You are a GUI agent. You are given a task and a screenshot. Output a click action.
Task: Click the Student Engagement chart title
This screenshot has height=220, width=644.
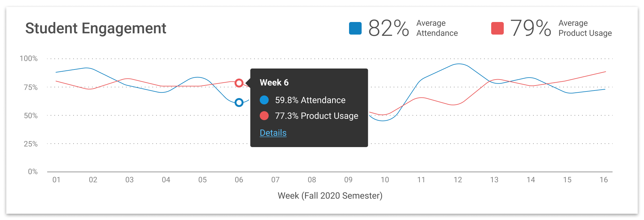96,28
